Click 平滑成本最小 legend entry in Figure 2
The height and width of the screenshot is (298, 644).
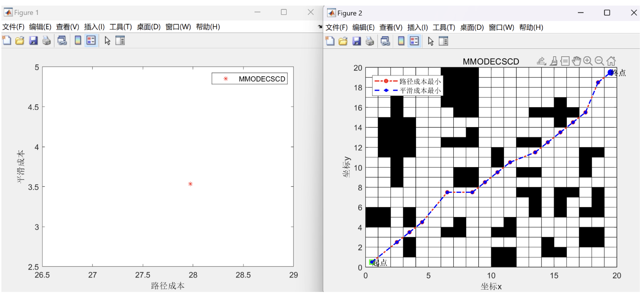pos(408,91)
